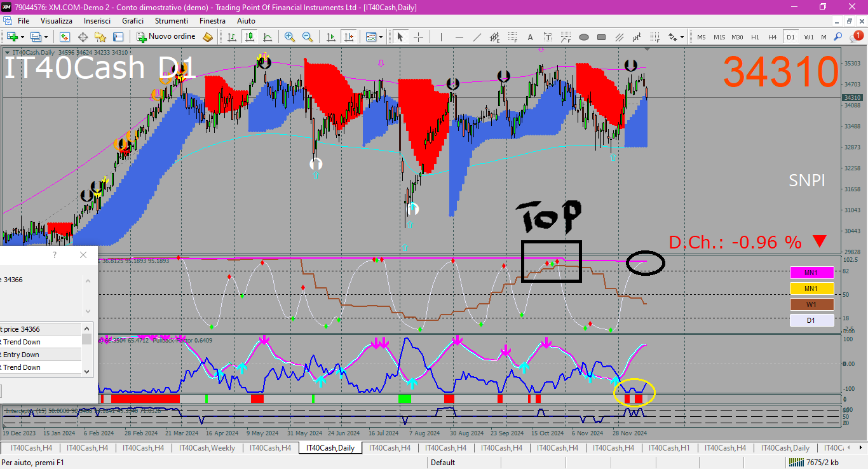The height and width of the screenshot is (469, 868).
Task: Switch timeframe to H4
Action: [773, 37]
